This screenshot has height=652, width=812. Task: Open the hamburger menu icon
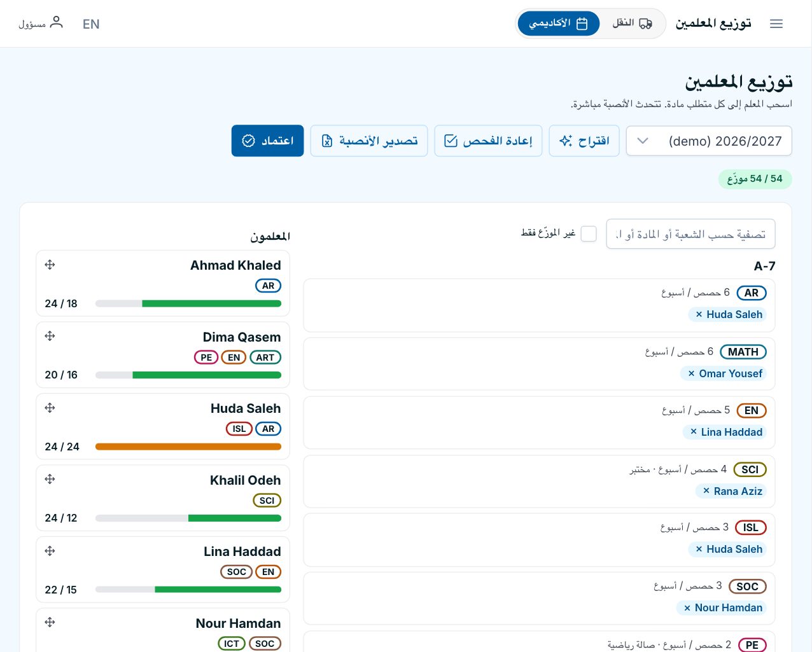[x=776, y=24]
